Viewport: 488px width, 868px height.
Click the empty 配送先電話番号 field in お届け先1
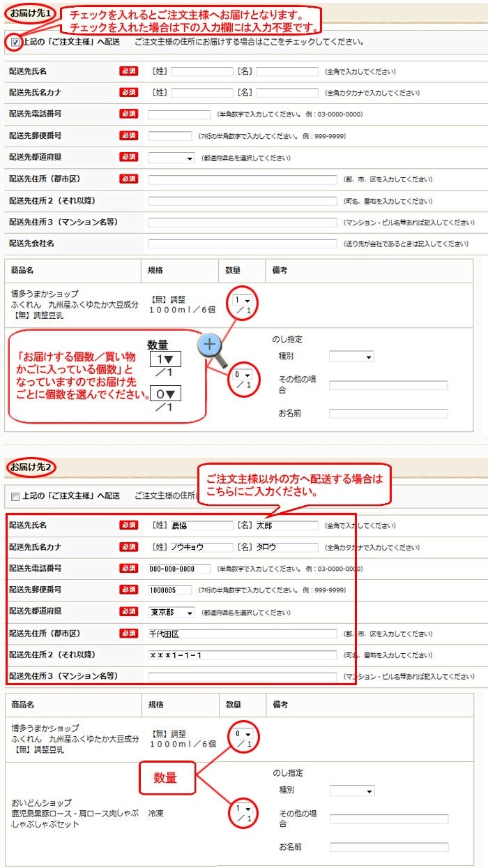click(179, 114)
